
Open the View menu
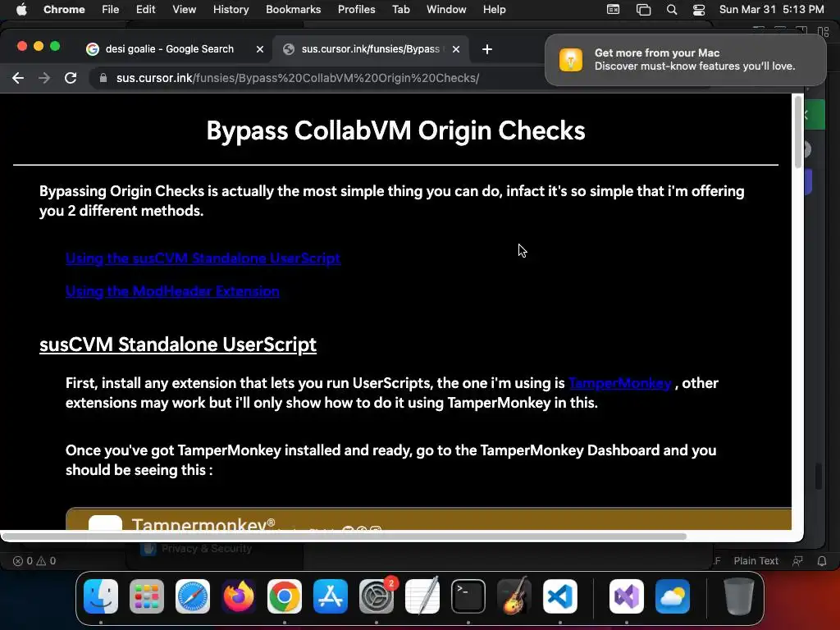tap(184, 10)
